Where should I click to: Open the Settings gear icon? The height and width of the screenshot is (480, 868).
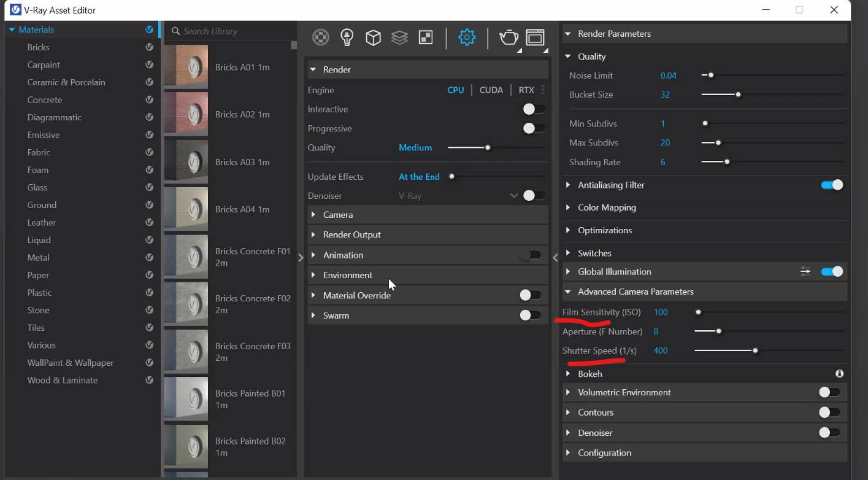467,37
